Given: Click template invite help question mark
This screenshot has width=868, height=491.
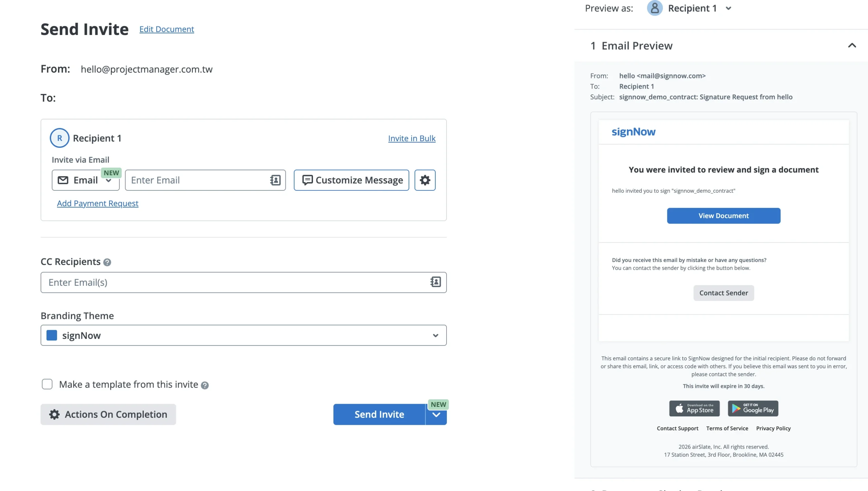Looking at the screenshot, I should pyautogui.click(x=204, y=385).
